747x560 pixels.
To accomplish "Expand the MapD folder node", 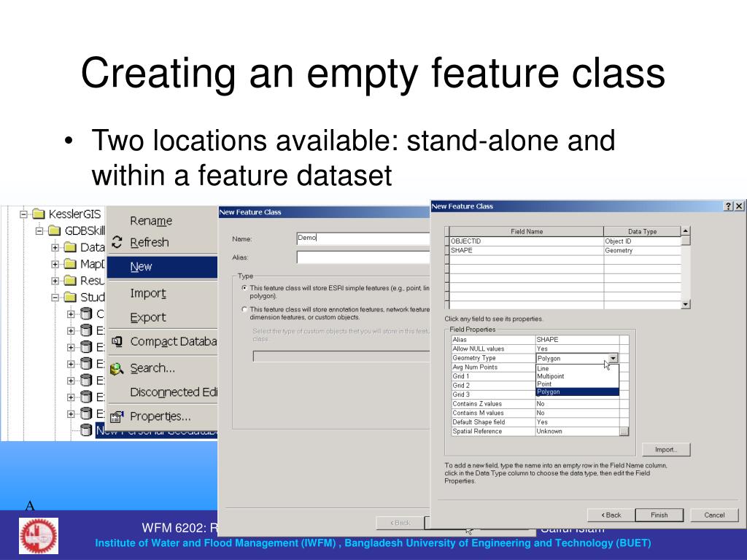I will (55, 264).
